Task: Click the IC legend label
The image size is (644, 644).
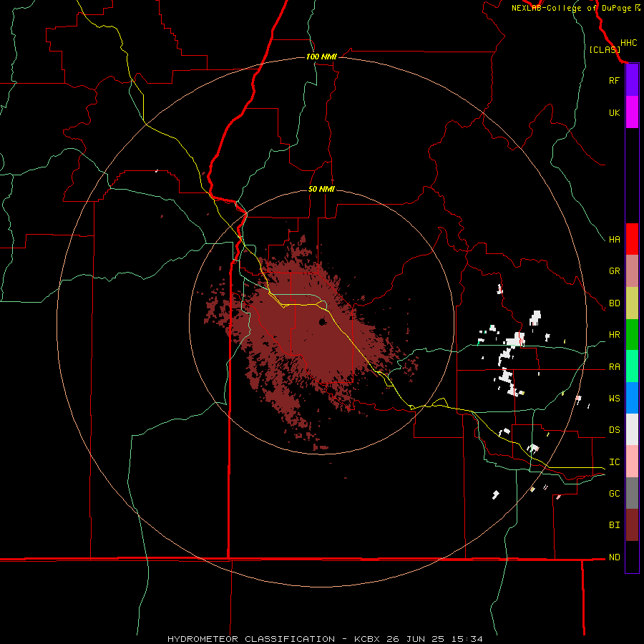Action: point(614,462)
